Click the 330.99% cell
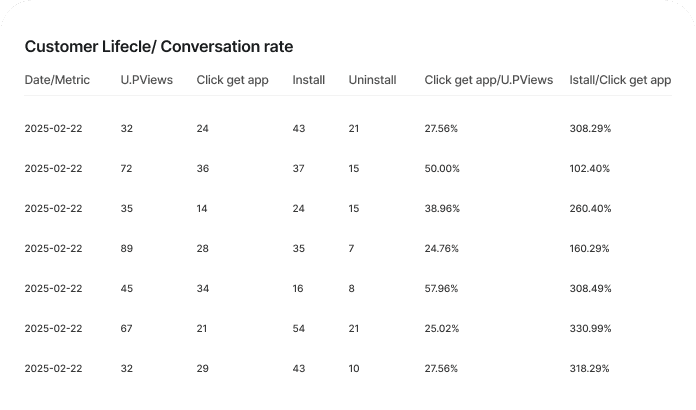 (x=590, y=329)
